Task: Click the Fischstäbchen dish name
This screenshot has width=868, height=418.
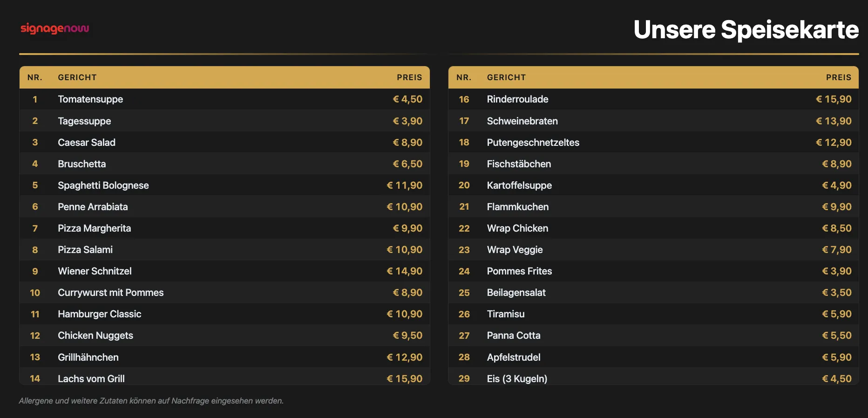Action: [x=519, y=164]
